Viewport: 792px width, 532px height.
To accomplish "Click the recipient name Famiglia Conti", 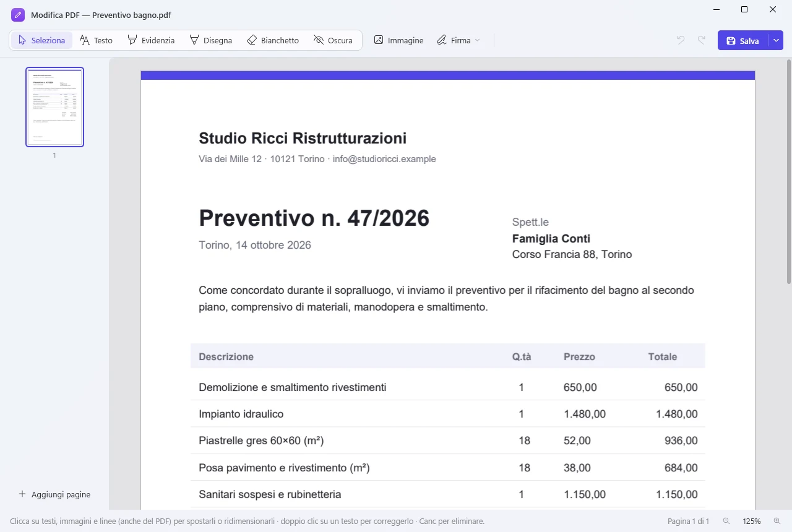I will (551, 239).
